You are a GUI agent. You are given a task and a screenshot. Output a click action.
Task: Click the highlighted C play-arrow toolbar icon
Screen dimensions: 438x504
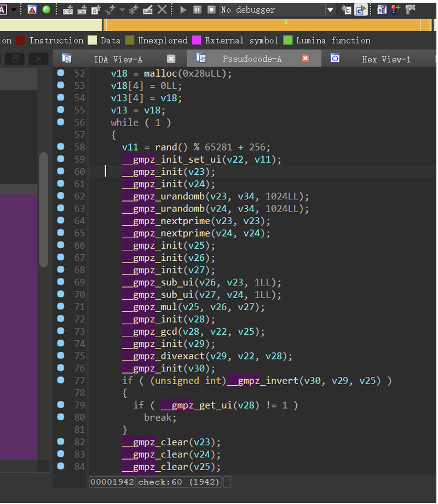click(x=361, y=10)
